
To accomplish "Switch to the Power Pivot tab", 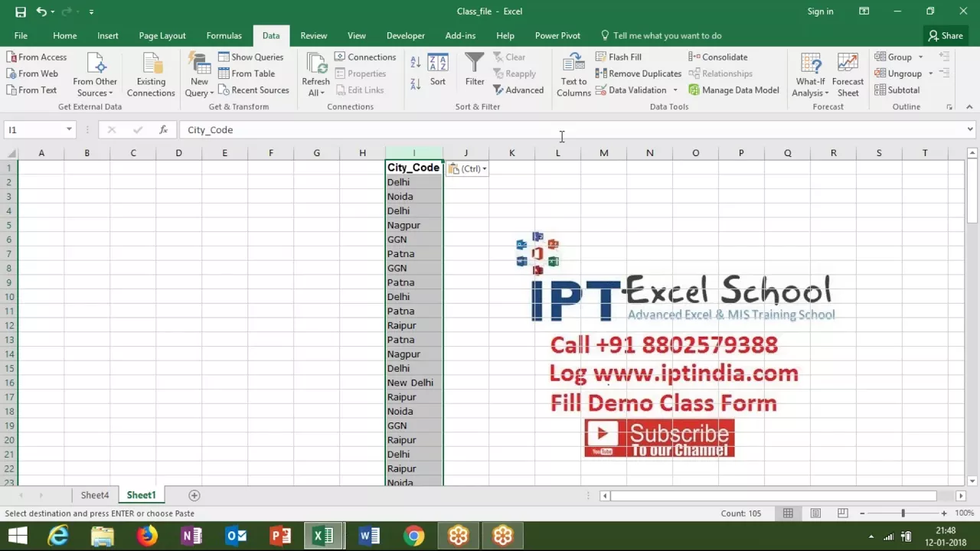I will pos(557,36).
